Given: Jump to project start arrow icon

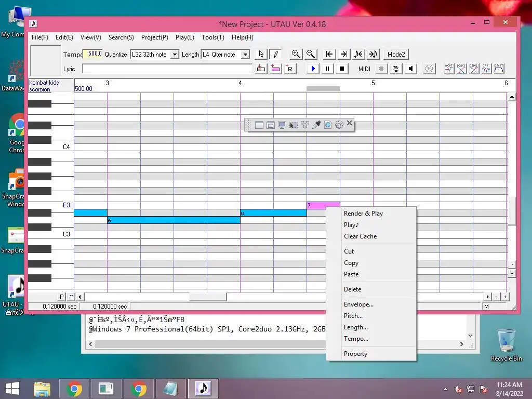Looking at the screenshot, I should pyautogui.click(x=329, y=54).
